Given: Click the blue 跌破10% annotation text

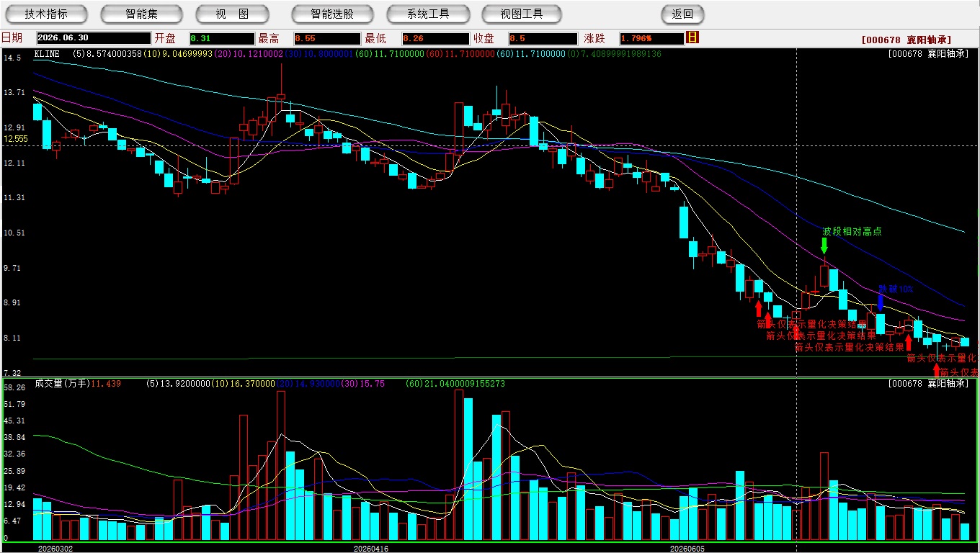Looking at the screenshot, I should coord(896,289).
